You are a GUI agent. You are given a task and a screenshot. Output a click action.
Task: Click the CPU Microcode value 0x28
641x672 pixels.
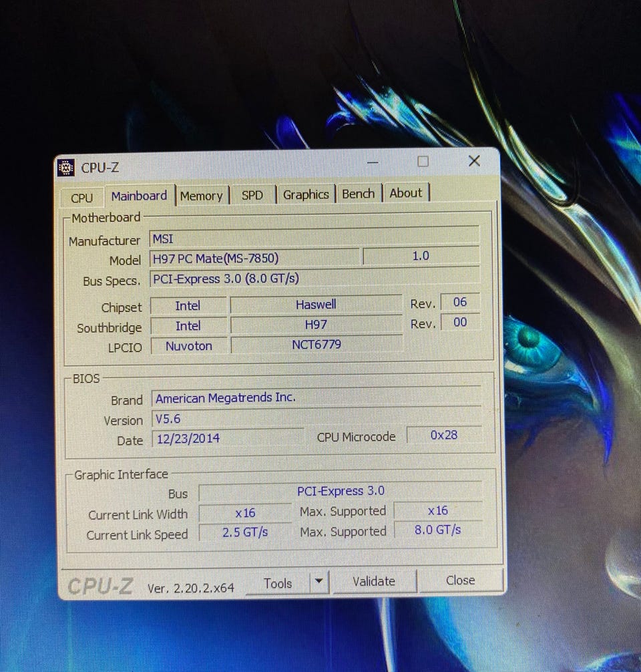(x=444, y=435)
